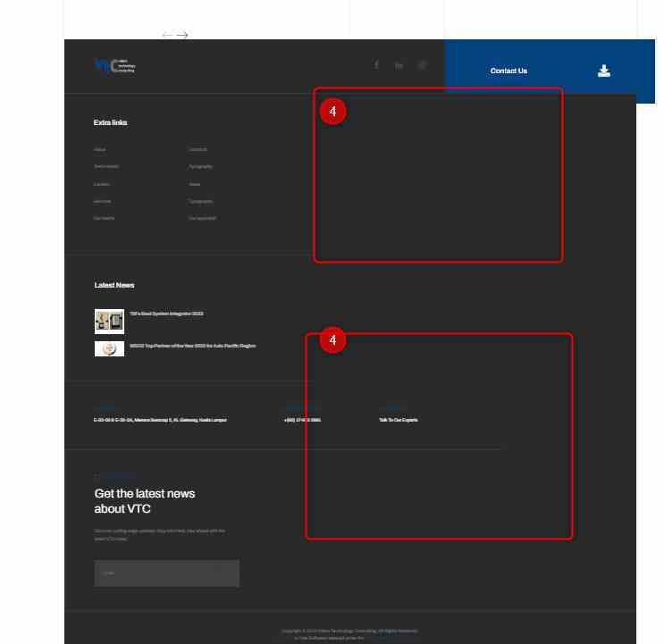Click the 'Get the latest news about VTC' heading
This screenshot has width=664, height=644.
[x=145, y=501]
